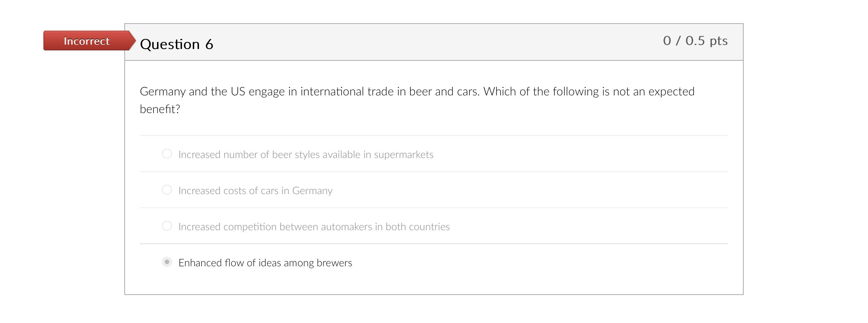Pick the automaker competition radio button
This screenshot has height=323, width=868.
coord(167,226)
